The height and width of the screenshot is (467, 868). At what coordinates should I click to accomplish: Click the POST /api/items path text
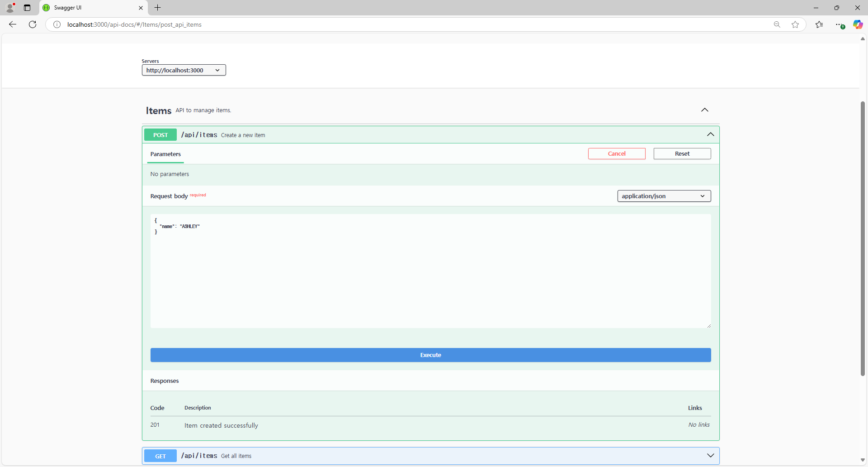199,135
